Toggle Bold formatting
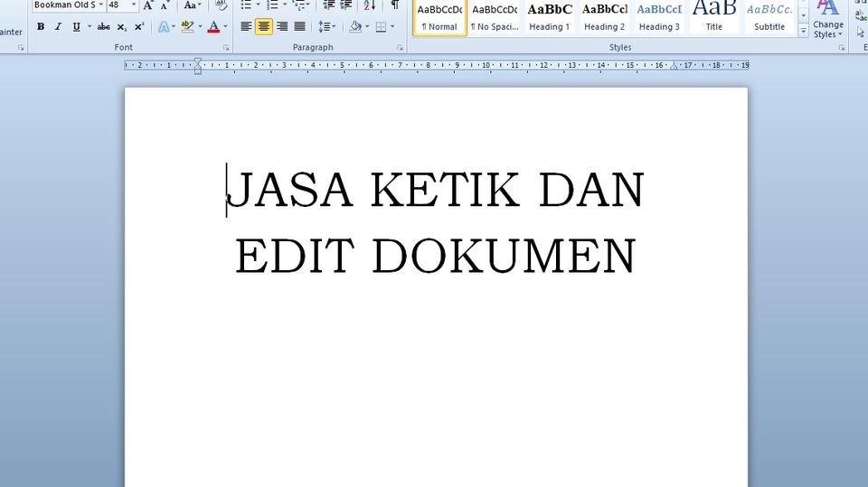Screen dimensions: 868x487 [41, 26]
